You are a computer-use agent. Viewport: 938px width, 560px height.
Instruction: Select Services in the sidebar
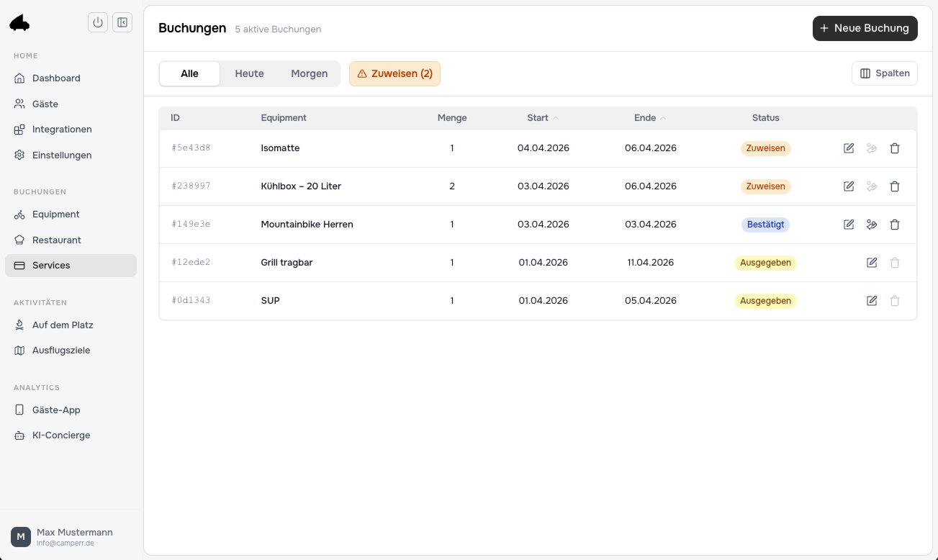pyautogui.click(x=71, y=266)
